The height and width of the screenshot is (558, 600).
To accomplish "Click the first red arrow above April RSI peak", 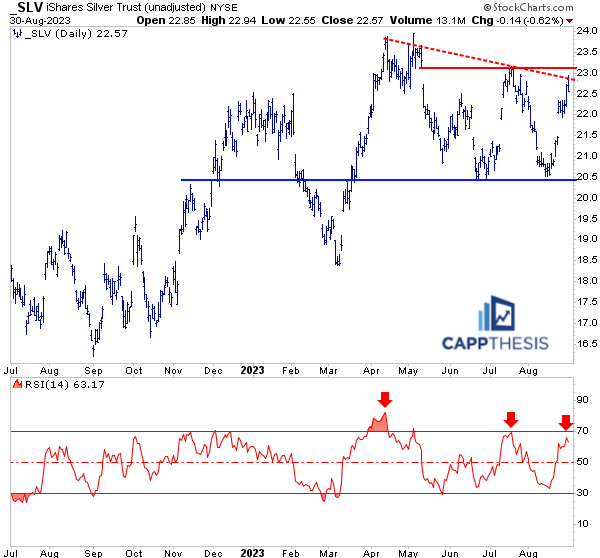I will pos(385,400).
